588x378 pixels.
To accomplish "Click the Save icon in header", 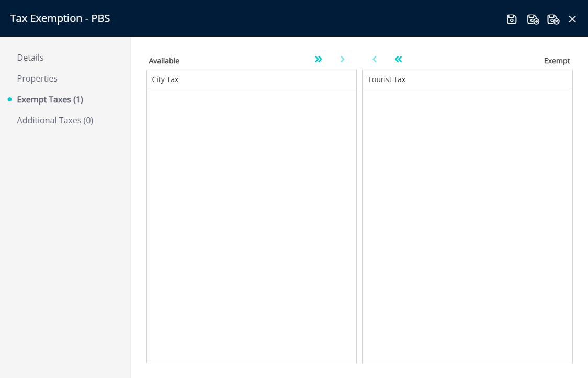I will click(x=512, y=19).
